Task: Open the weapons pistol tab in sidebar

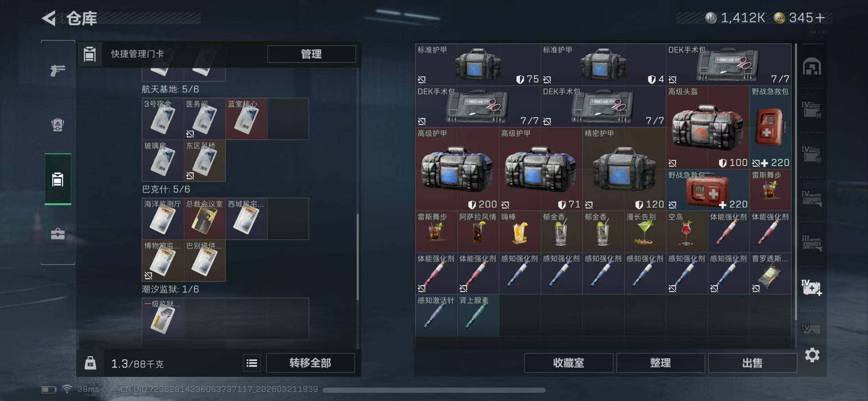Action: point(58,70)
